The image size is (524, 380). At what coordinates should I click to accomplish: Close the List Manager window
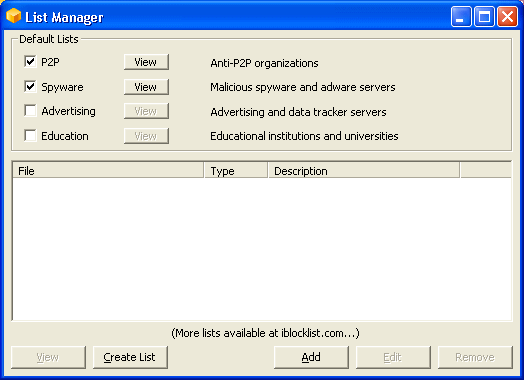pyautogui.click(x=507, y=16)
